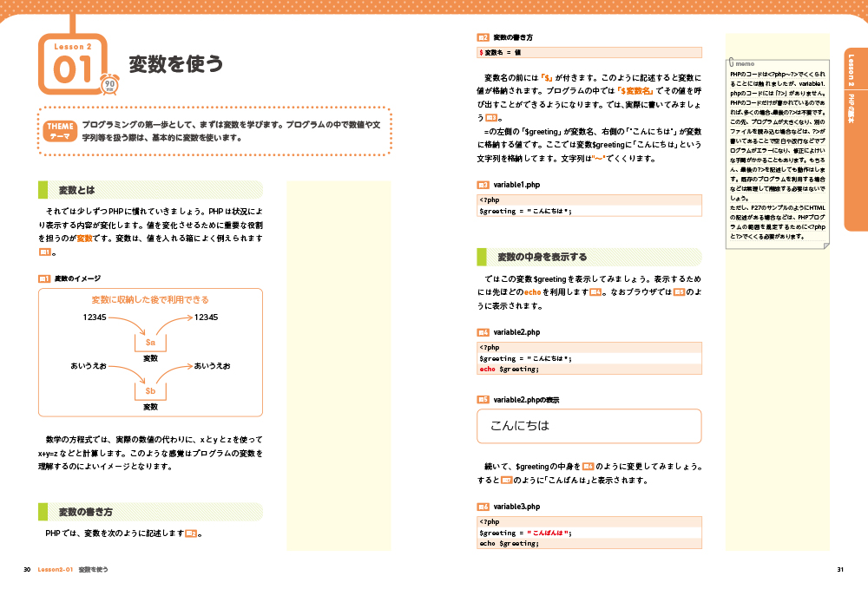Click the page number 31
This screenshot has width=868, height=589.
click(839, 570)
